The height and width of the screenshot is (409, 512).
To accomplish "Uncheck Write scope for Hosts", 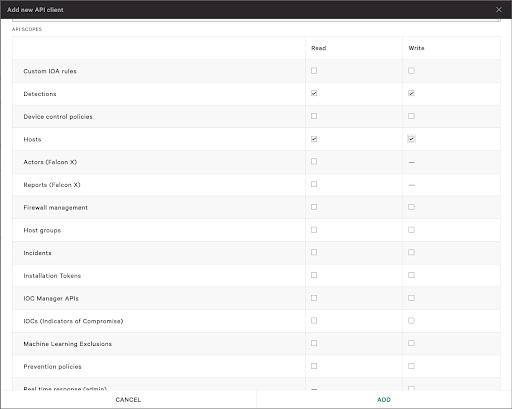I will (x=411, y=139).
